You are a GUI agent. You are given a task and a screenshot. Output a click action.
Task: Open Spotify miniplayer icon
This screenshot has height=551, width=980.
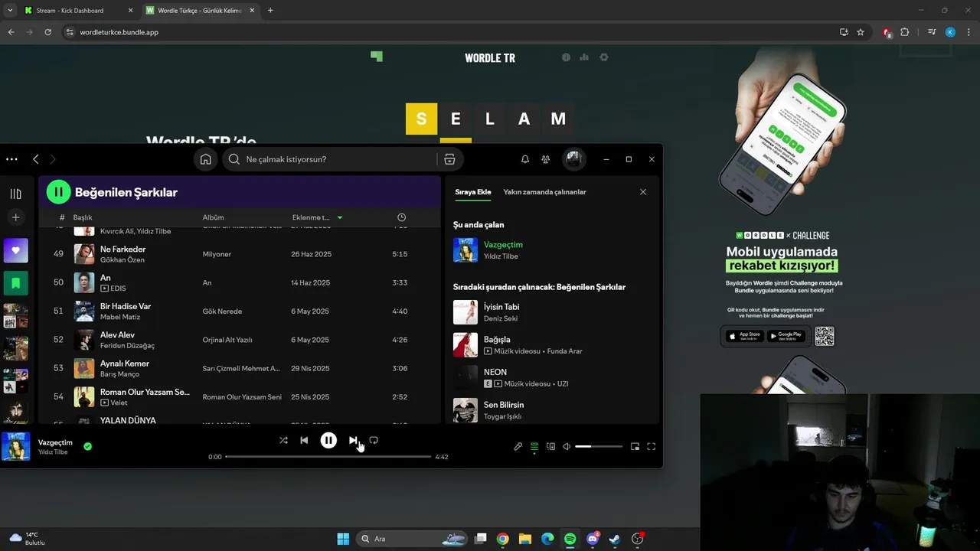coord(635,446)
